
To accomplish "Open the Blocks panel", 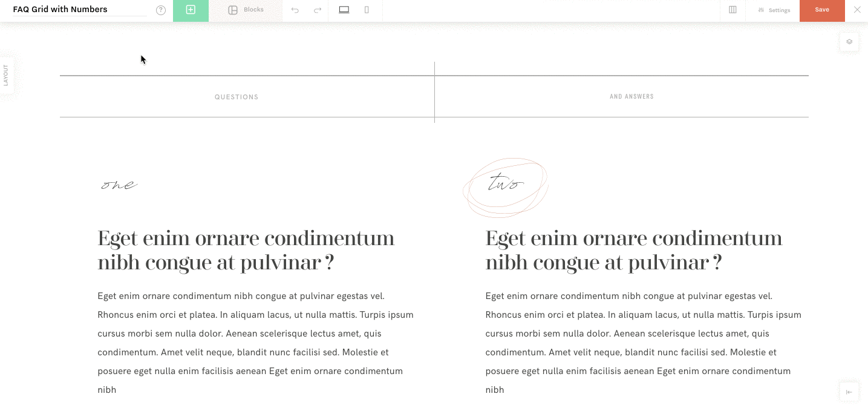I will click(246, 10).
